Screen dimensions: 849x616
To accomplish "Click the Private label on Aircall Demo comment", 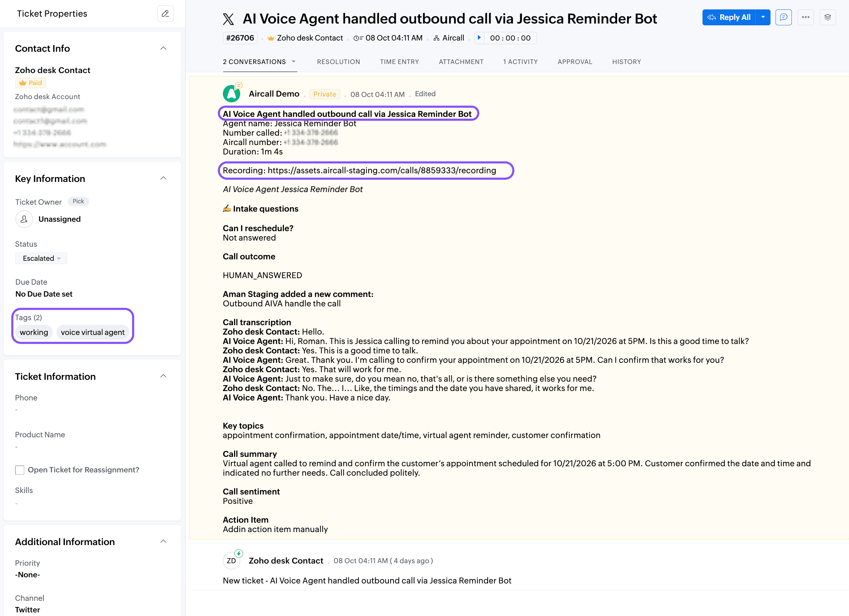I will click(x=324, y=94).
